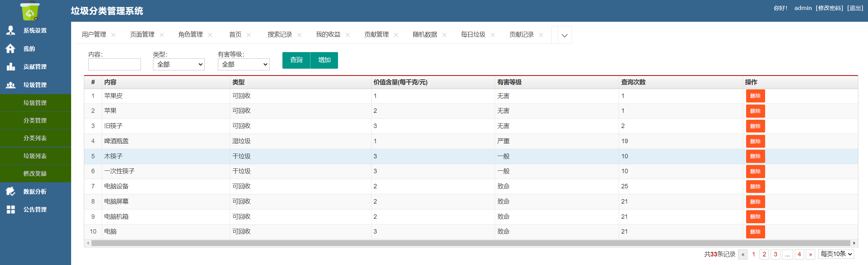Delete the 啤酒瓶盖 row
Screen dimensions: 868x265
point(755,141)
